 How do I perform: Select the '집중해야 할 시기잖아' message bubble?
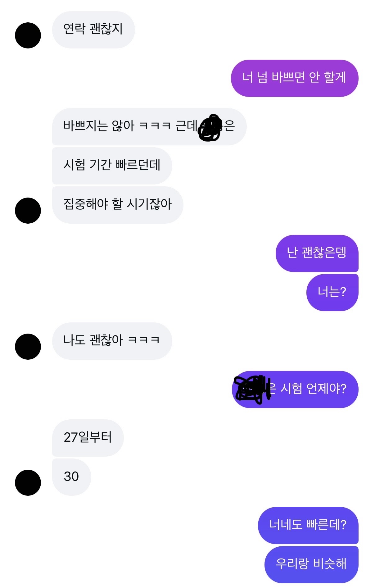(x=118, y=205)
